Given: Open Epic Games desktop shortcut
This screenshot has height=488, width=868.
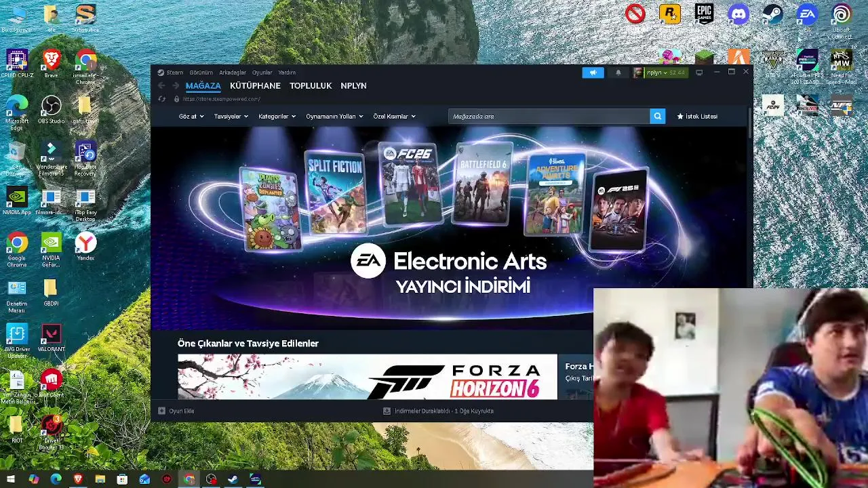Looking at the screenshot, I should (x=704, y=14).
